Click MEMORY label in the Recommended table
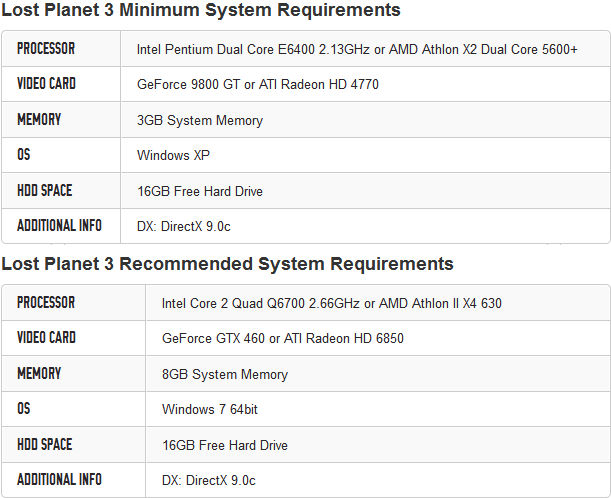Viewport: 611px width, 498px height. click(x=39, y=374)
